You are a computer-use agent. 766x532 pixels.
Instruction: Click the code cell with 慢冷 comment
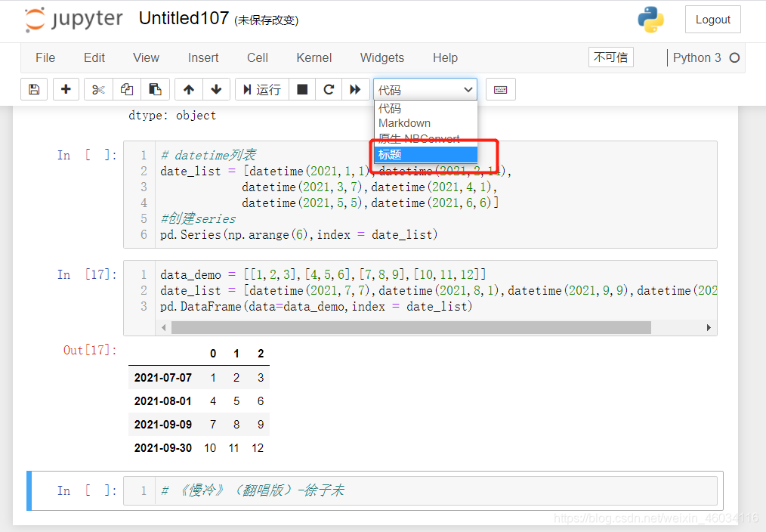[x=420, y=490]
